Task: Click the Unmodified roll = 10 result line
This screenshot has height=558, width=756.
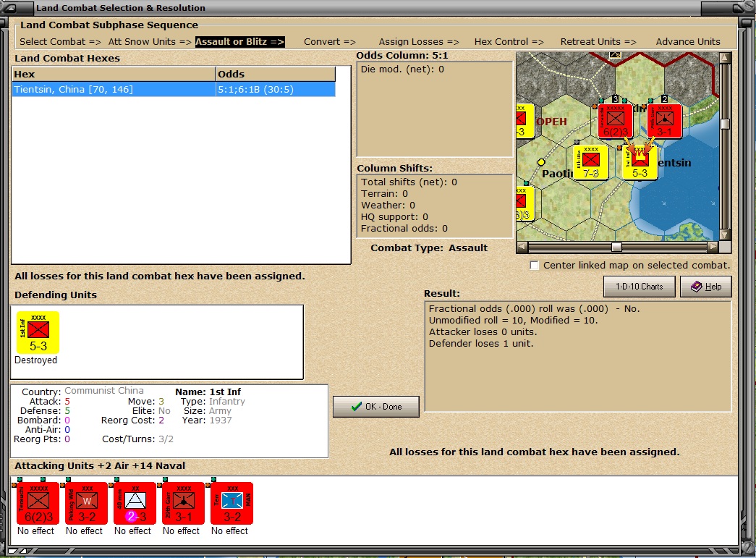Action: [x=513, y=320]
